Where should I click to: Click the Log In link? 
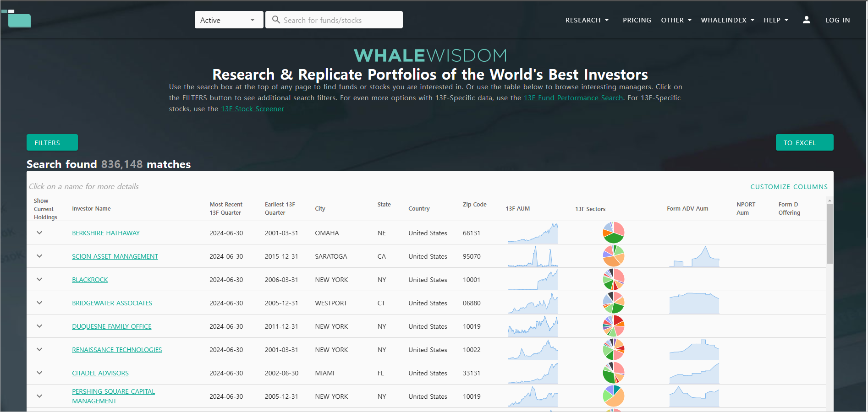pyautogui.click(x=838, y=20)
